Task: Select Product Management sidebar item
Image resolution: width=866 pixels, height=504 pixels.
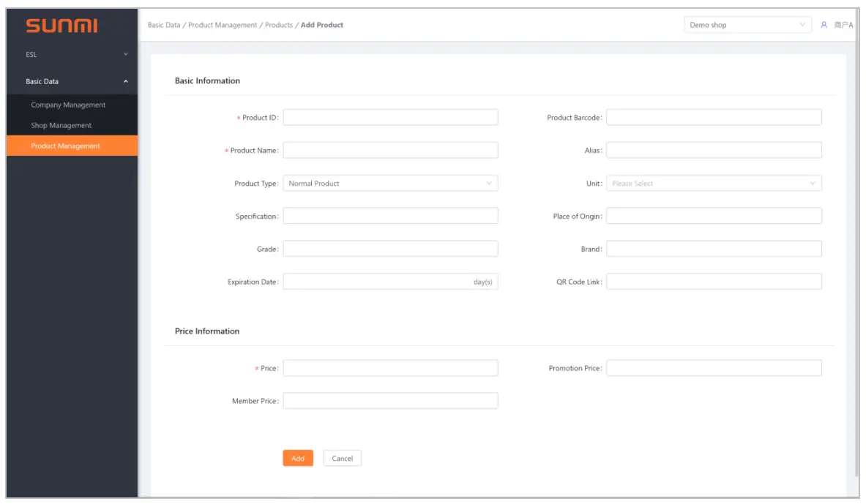Action: pyautogui.click(x=66, y=146)
